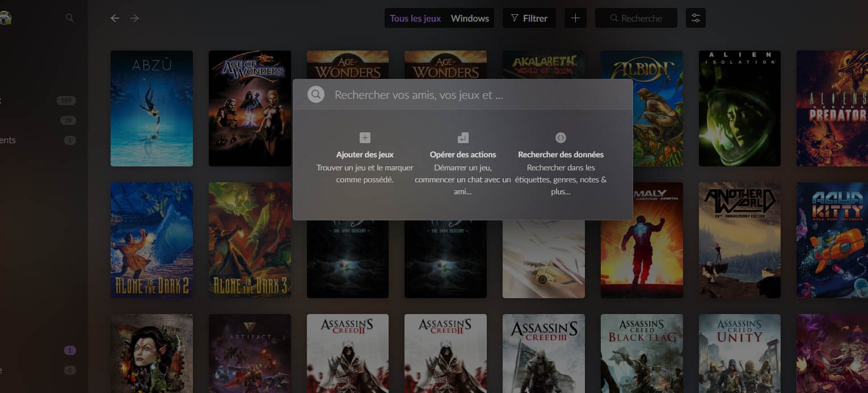Open the Albion game cover
This screenshot has width=868, height=393.
[x=642, y=108]
